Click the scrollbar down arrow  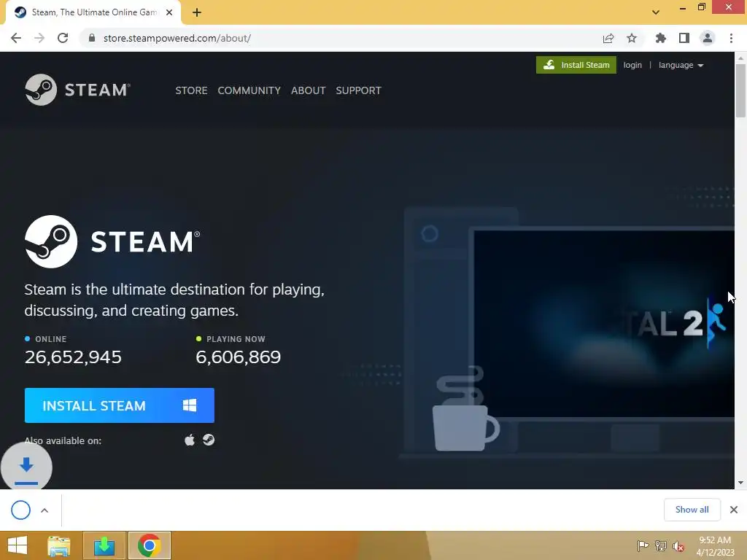click(740, 483)
